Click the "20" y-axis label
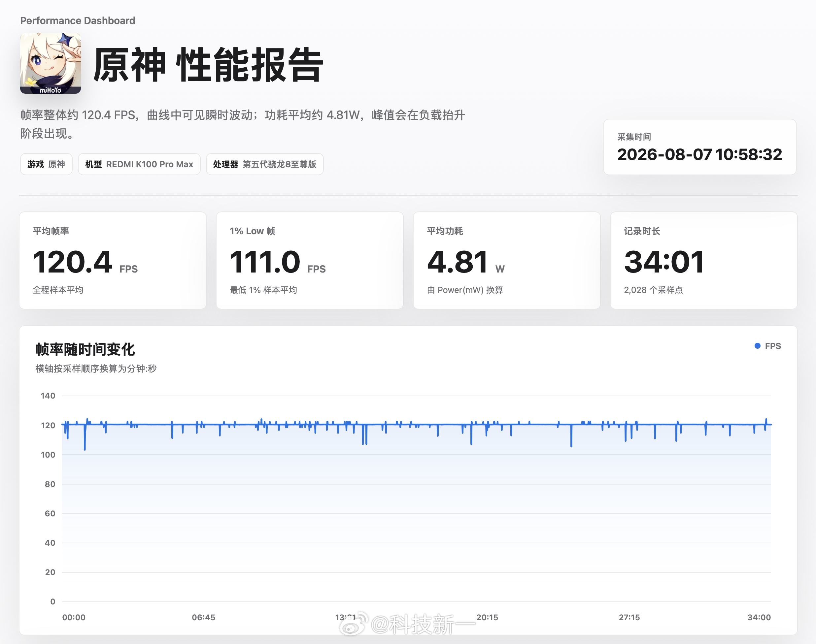 click(50, 572)
